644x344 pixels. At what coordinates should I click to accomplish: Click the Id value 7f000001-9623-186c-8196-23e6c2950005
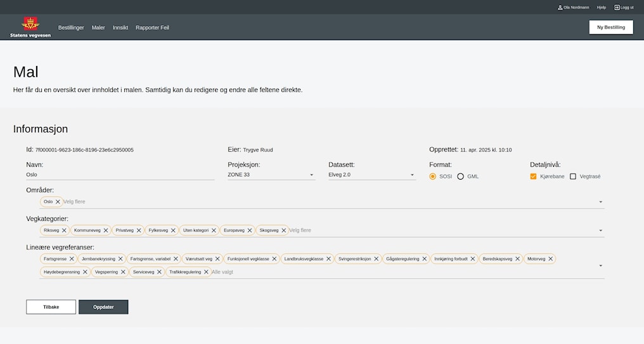[x=84, y=150]
